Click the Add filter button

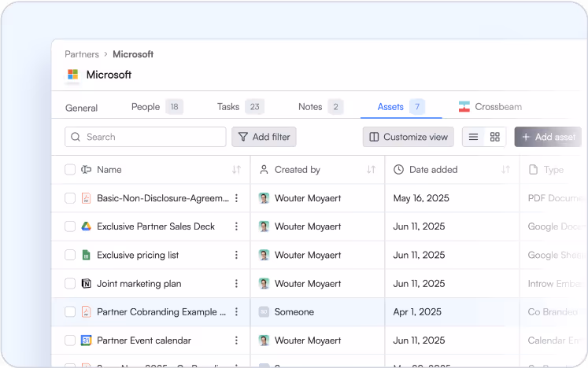[264, 137]
